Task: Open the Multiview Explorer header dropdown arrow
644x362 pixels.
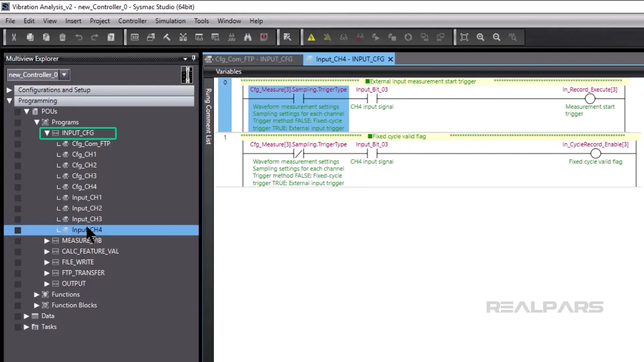Action: click(x=185, y=59)
